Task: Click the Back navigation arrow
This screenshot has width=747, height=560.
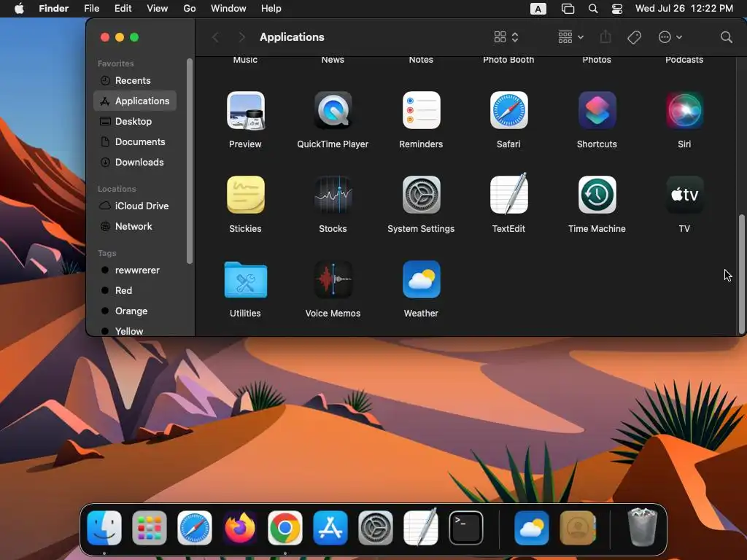Action: 215,37
